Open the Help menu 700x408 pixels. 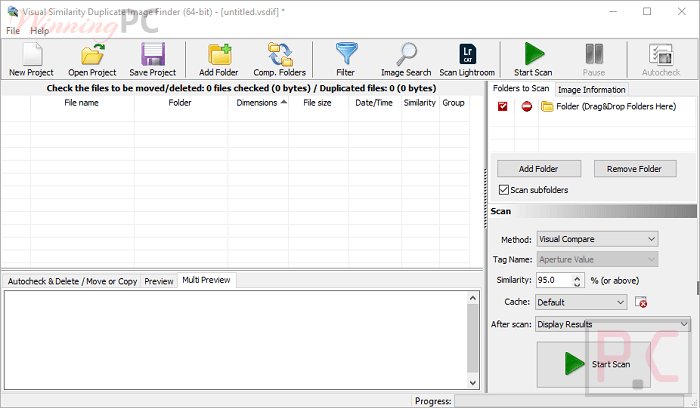[40, 31]
